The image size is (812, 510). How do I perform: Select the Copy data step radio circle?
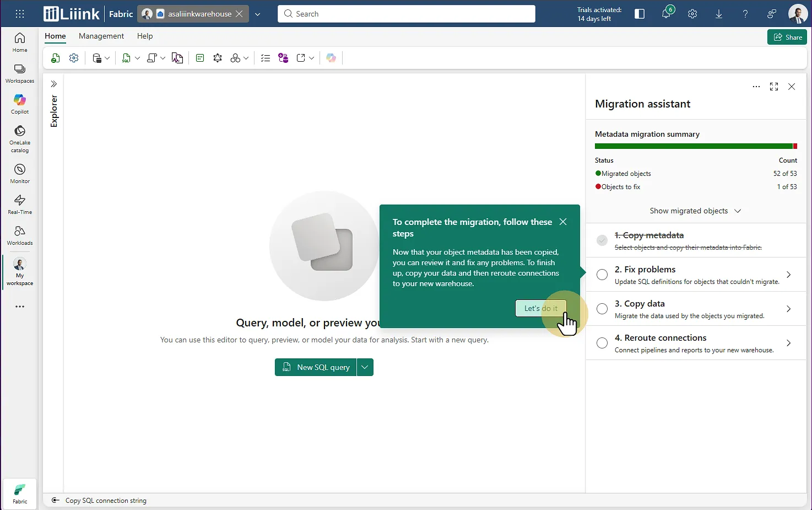[x=602, y=309]
